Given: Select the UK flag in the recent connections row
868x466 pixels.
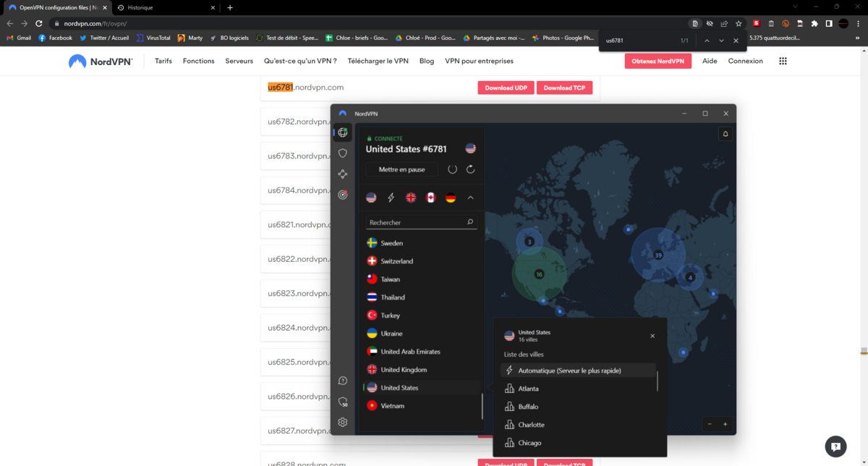Looking at the screenshot, I should click(x=411, y=198).
